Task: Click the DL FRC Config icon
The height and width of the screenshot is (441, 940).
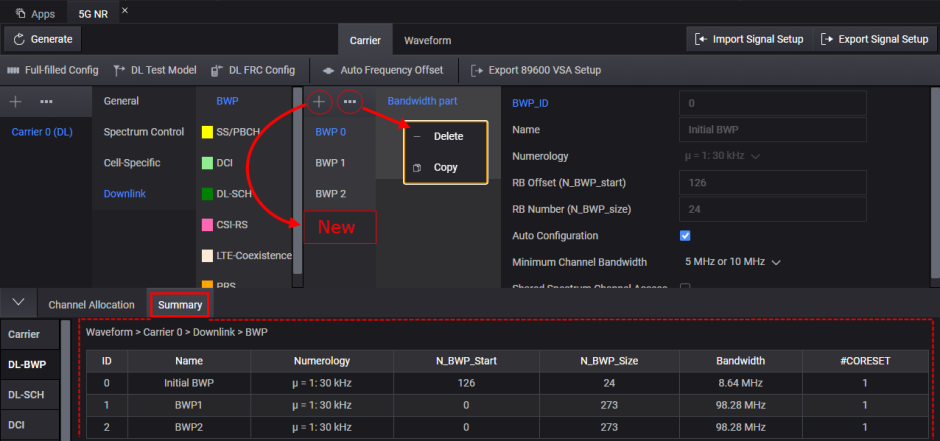Action: pyautogui.click(x=217, y=71)
